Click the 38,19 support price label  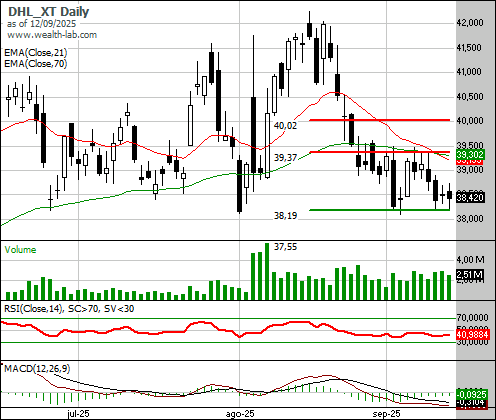[x=285, y=216]
